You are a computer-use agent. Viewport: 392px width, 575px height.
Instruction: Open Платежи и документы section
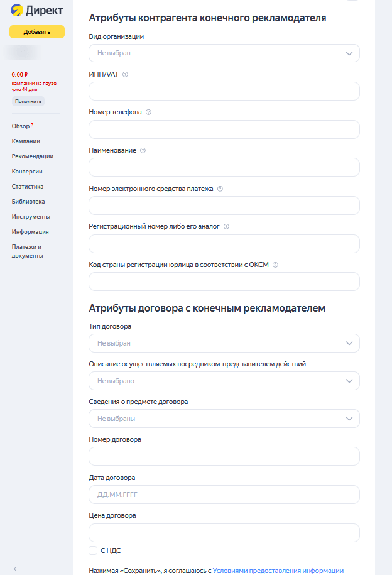coord(27,251)
